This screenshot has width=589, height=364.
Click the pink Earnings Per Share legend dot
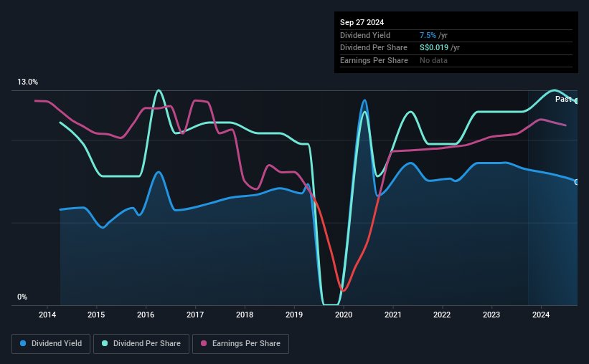pyautogui.click(x=204, y=343)
